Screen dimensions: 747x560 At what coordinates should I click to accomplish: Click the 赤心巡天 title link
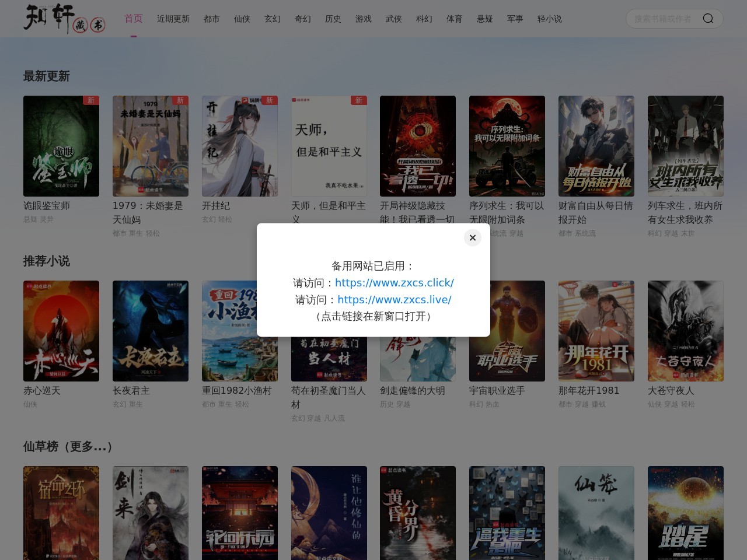point(42,391)
